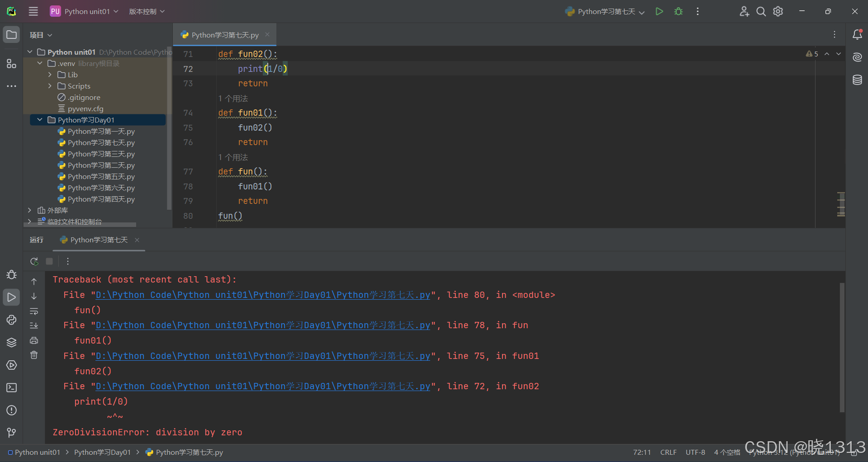The image size is (868, 462).
Task: Toggle the Project tool window
Action: (x=11, y=35)
